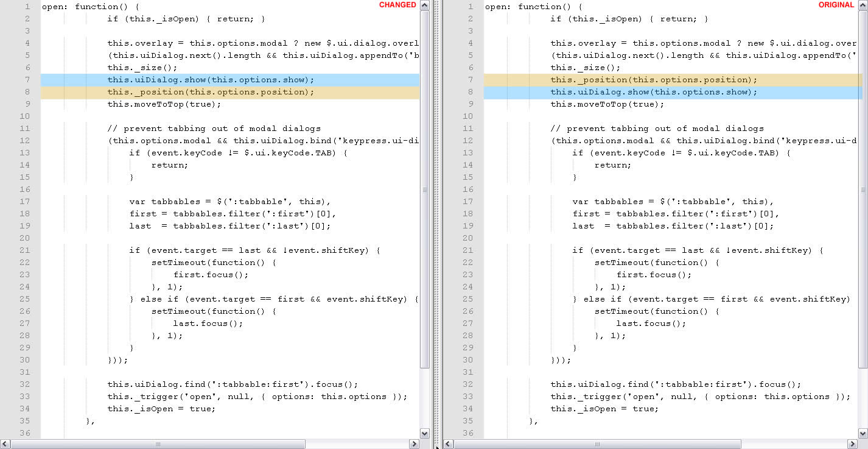Select the ORIGINAL pane label
This screenshot has width=868, height=449.
(836, 5)
